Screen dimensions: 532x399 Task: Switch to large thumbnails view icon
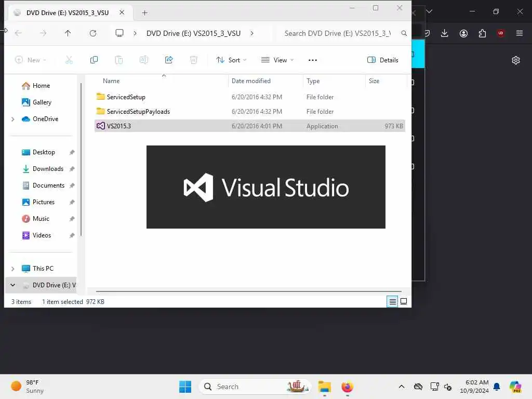(404, 301)
